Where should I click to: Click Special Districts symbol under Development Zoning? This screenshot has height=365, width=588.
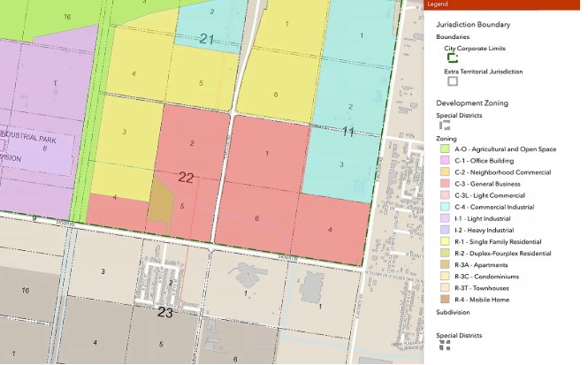pos(444,125)
